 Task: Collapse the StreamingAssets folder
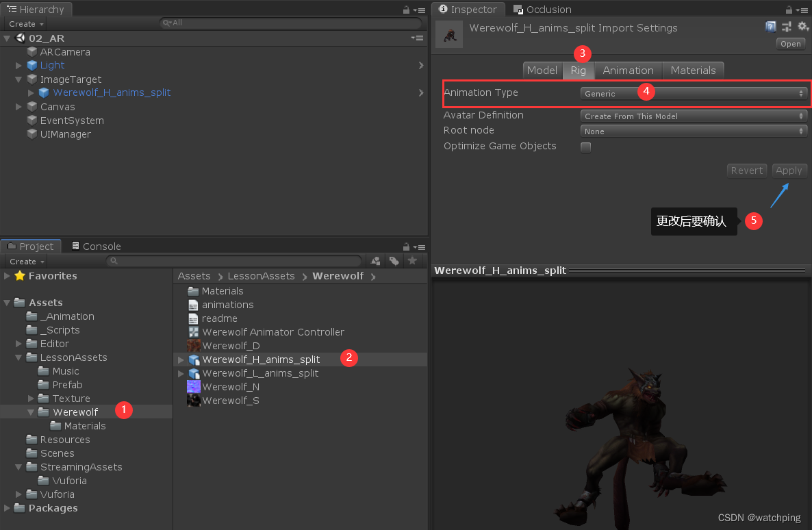[18, 467]
